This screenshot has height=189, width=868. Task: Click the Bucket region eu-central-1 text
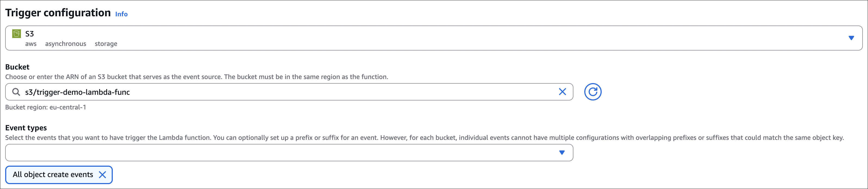45,107
